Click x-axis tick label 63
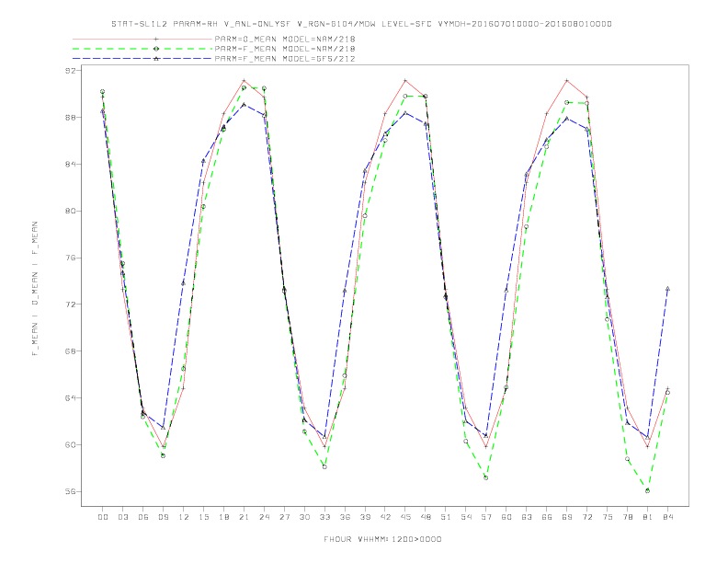The width and height of the screenshot is (728, 563). coord(527,517)
